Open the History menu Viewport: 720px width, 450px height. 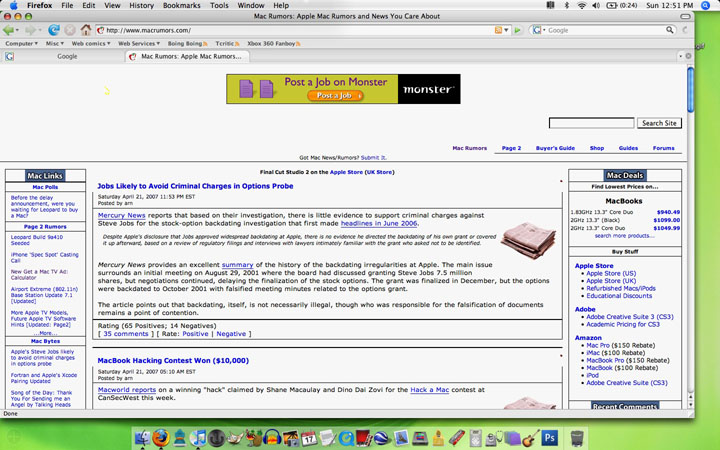click(141, 5)
